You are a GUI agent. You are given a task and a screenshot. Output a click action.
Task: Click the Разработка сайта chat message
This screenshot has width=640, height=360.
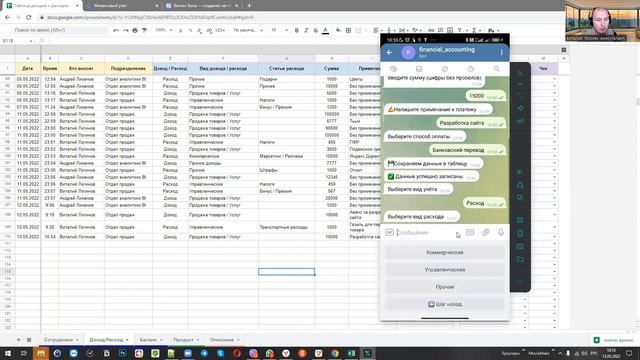[x=471, y=123]
